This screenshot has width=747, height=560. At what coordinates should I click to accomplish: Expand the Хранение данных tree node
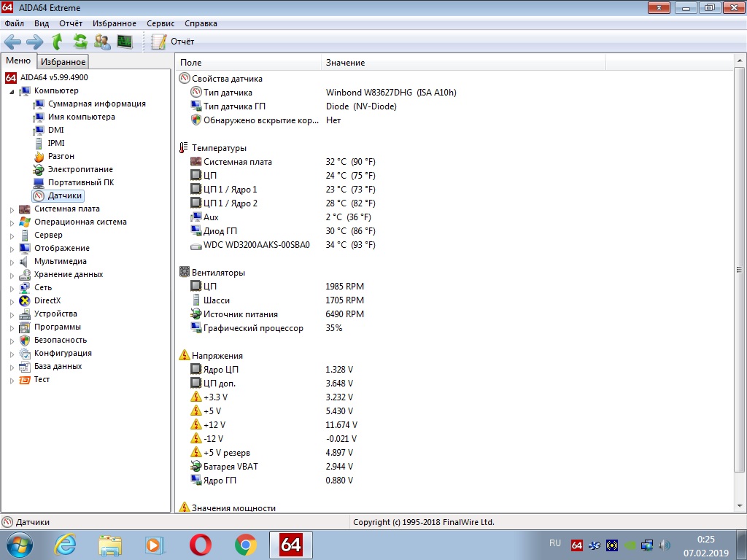click(x=12, y=275)
